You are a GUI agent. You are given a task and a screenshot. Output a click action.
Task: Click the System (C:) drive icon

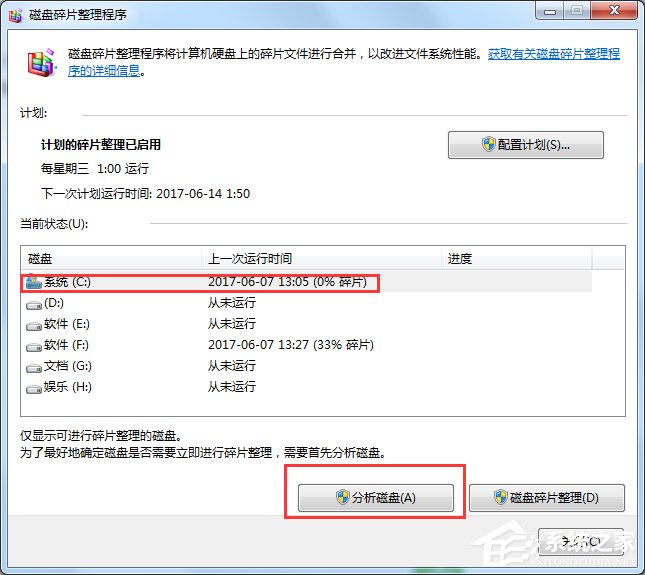[33, 282]
